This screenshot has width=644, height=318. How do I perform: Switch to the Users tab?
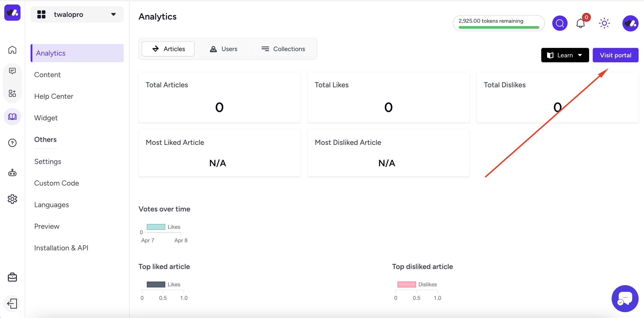point(224,49)
